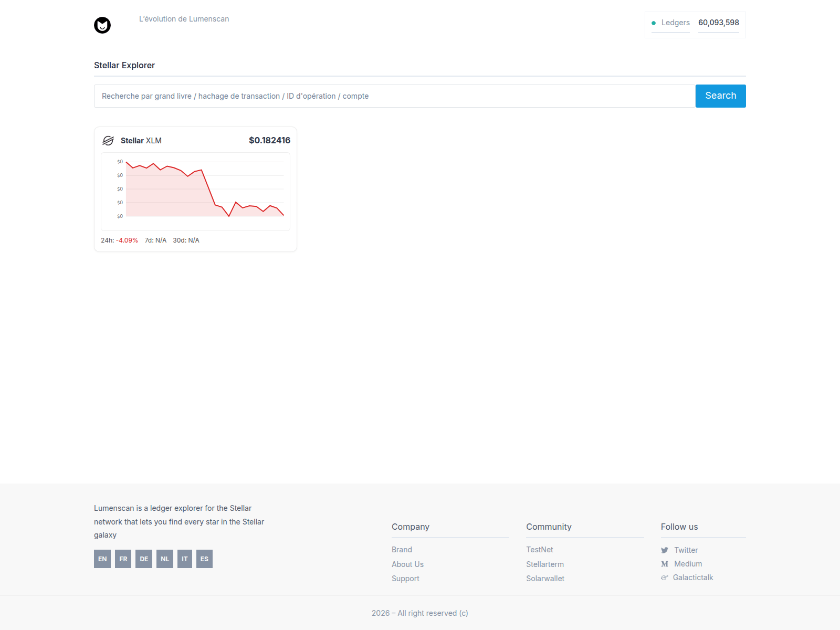Open the Medium follow link

(x=688, y=564)
